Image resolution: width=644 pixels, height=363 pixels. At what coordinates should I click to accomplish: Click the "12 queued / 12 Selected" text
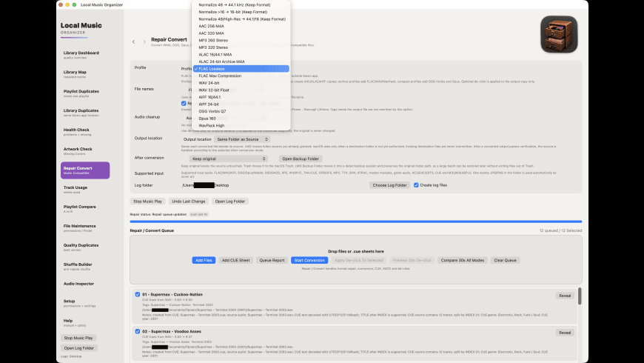(560, 230)
